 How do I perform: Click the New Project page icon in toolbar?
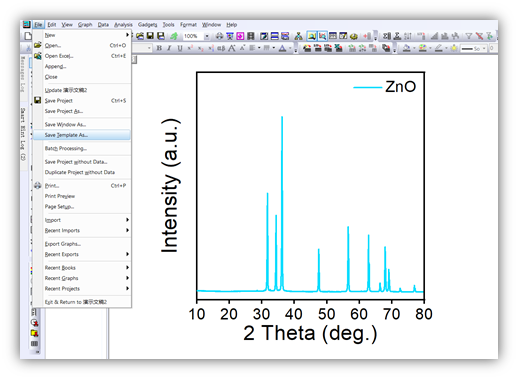[x=28, y=36]
